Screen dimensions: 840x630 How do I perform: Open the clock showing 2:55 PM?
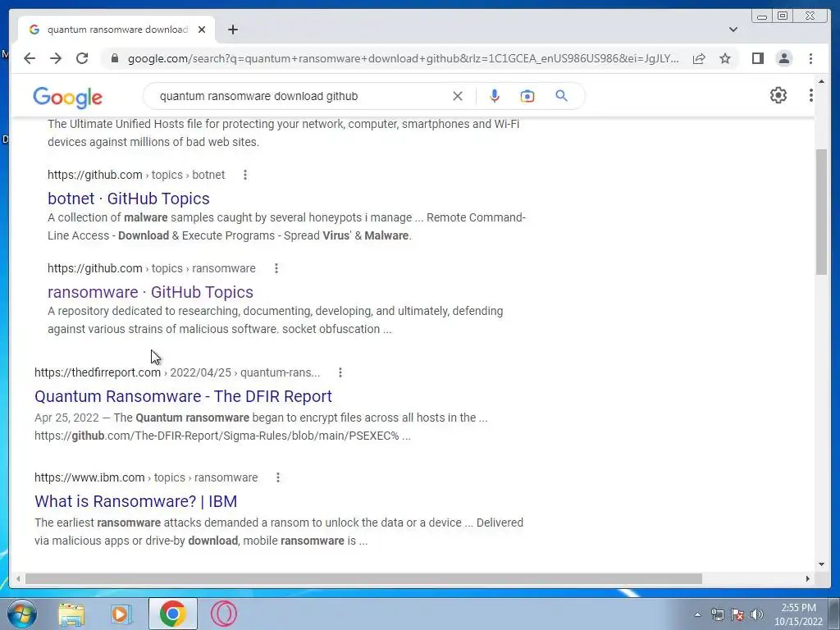(x=798, y=614)
